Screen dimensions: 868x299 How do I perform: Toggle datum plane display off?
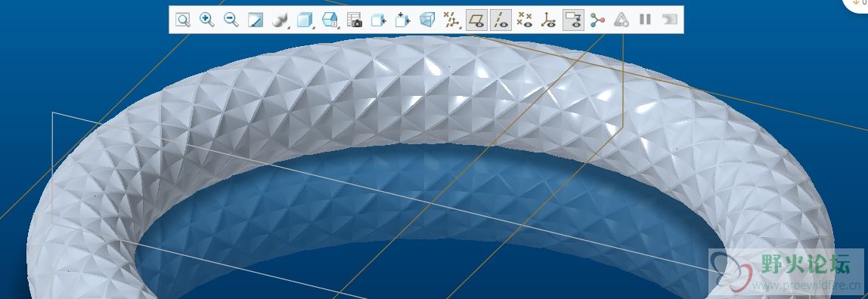point(476,20)
